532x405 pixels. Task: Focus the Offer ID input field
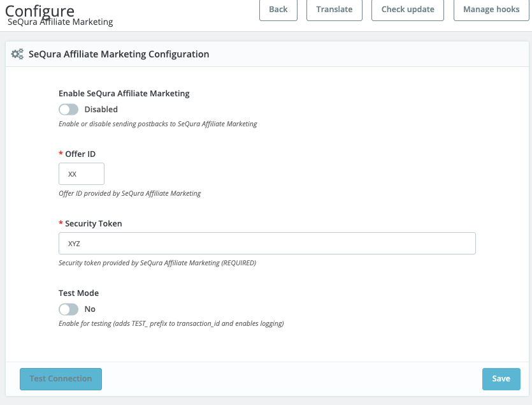click(82, 174)
